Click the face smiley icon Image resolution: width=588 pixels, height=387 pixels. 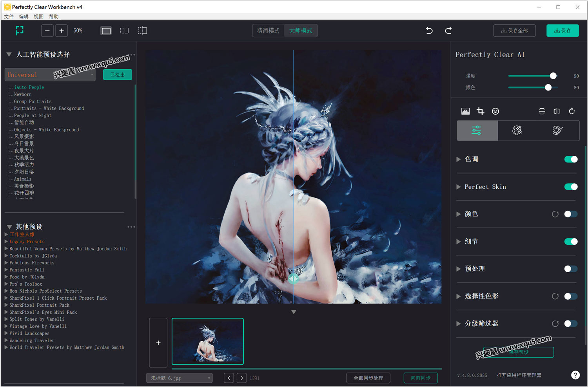click(495, 111)
